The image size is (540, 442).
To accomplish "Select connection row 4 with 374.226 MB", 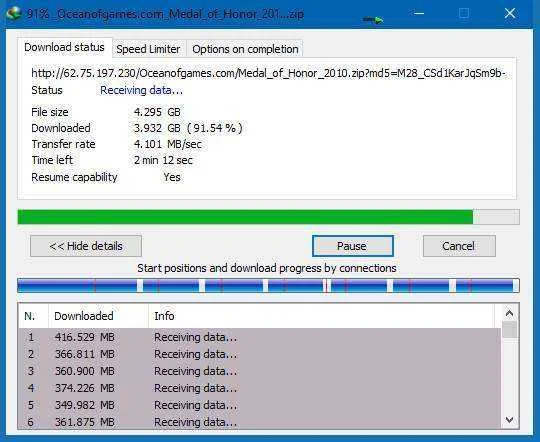I will [260, 388].
